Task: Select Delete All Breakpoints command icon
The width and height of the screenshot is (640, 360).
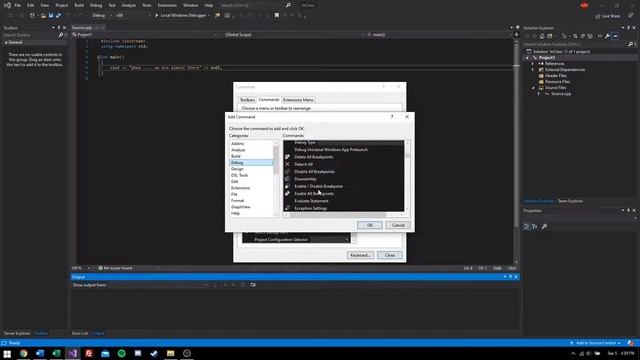Action: click(287, 157)
